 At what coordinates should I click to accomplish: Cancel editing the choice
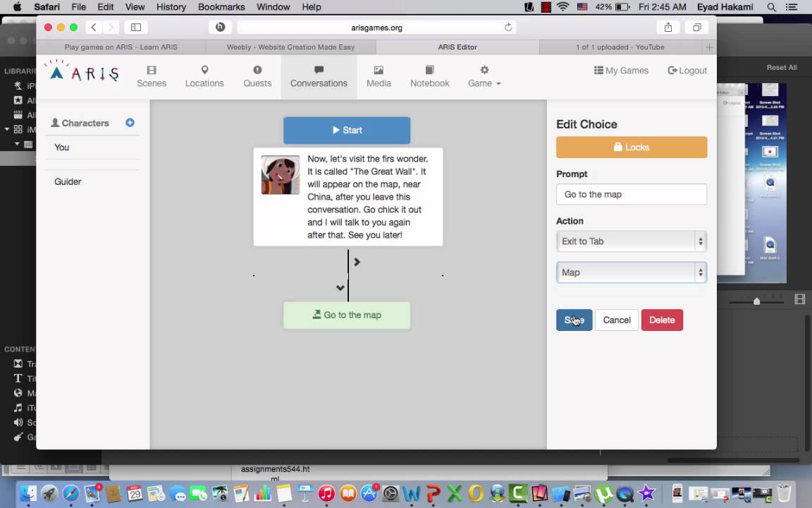pos(616,320)
